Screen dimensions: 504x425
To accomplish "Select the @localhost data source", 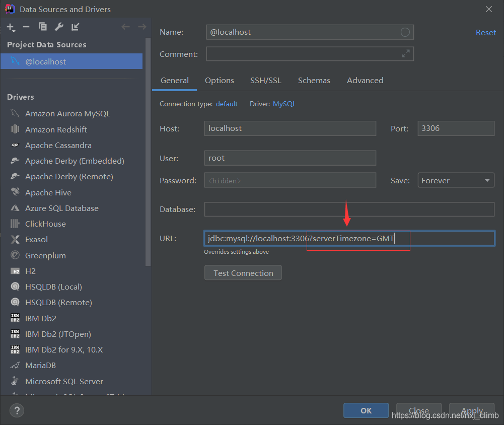I will coord(71,61).
